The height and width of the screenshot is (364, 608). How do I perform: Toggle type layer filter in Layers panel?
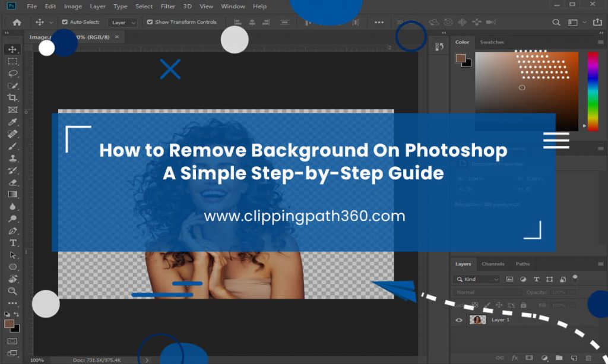(x=536, y=279)
